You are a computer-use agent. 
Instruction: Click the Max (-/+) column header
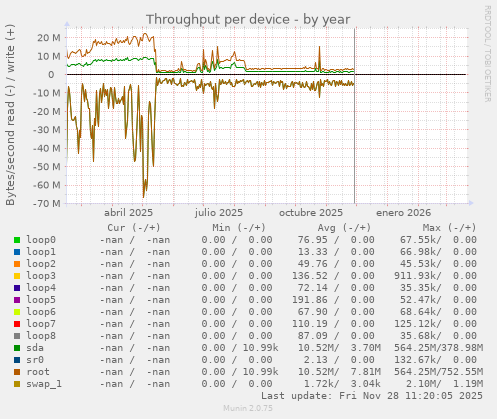pyautogui.click(x=450, y=228)
